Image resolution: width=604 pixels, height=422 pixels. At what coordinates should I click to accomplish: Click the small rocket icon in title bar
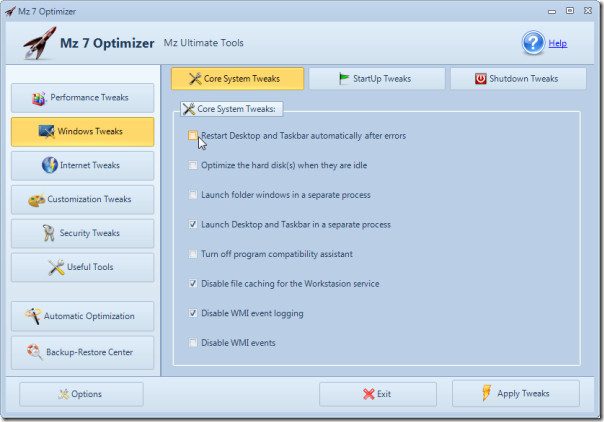10,12
